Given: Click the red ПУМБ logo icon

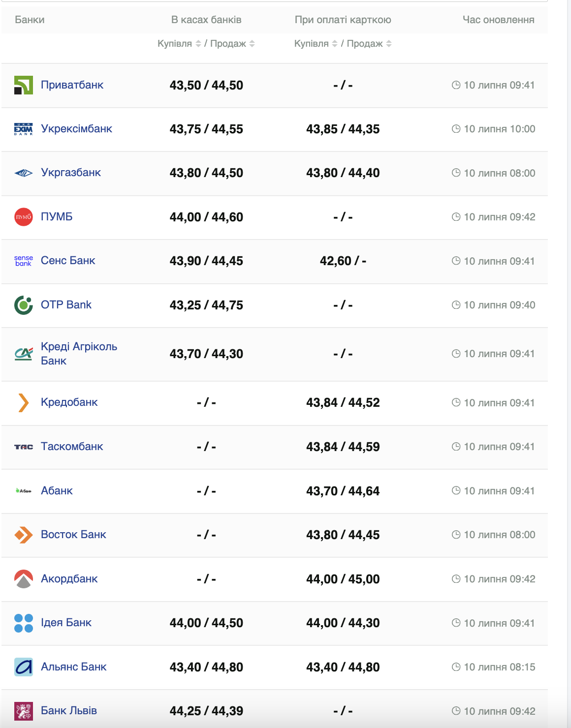Looking at the screenshot, I should pyautogui.click(x=23, y=217).
